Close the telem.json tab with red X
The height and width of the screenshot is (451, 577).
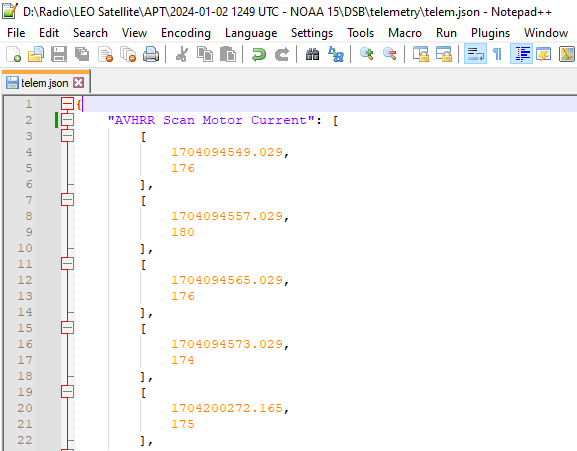[78, 83]
